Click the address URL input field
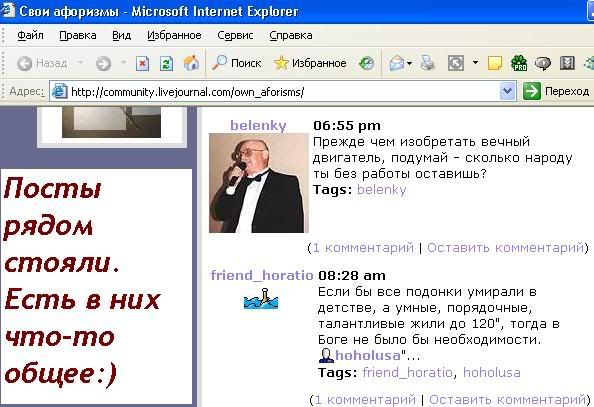The height and width of the screenshot is (407, 594). pos(284,92)
